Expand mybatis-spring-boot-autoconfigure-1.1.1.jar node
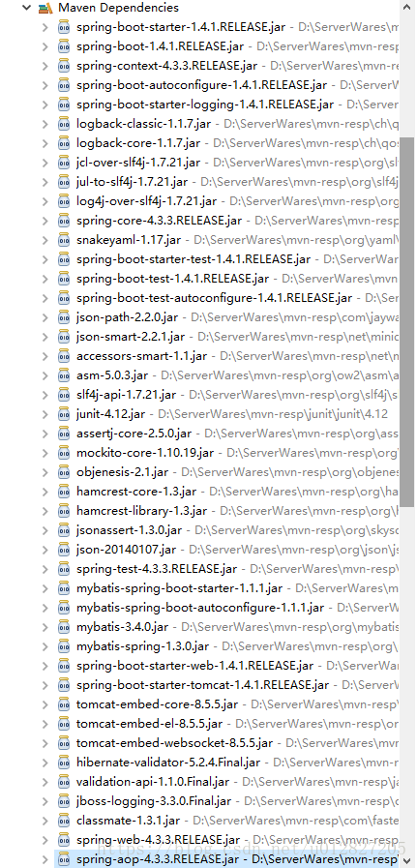The image size is (417, 868). point(45,608)
